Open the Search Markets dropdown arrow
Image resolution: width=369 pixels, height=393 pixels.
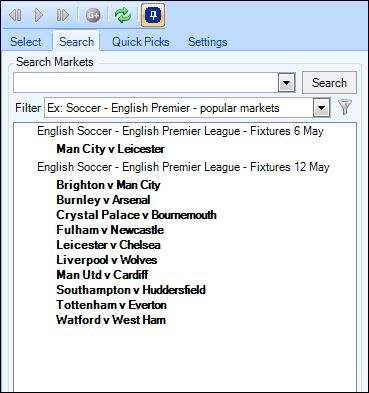(x=287, y=83)
